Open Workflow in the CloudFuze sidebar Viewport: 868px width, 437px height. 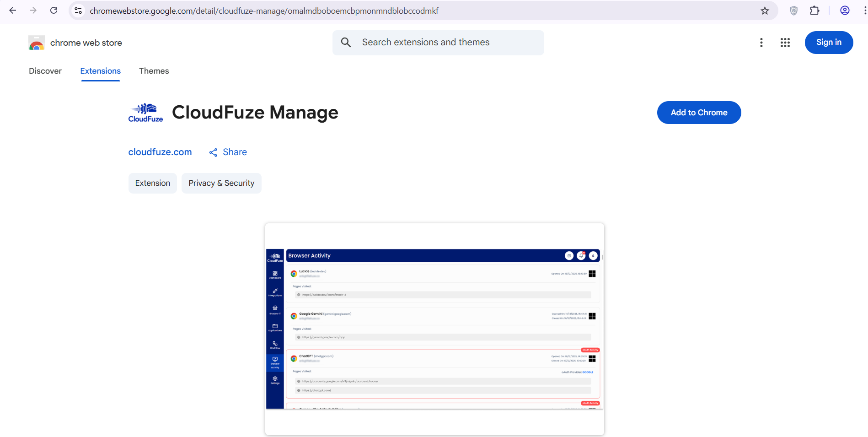[x=275, y=344]
